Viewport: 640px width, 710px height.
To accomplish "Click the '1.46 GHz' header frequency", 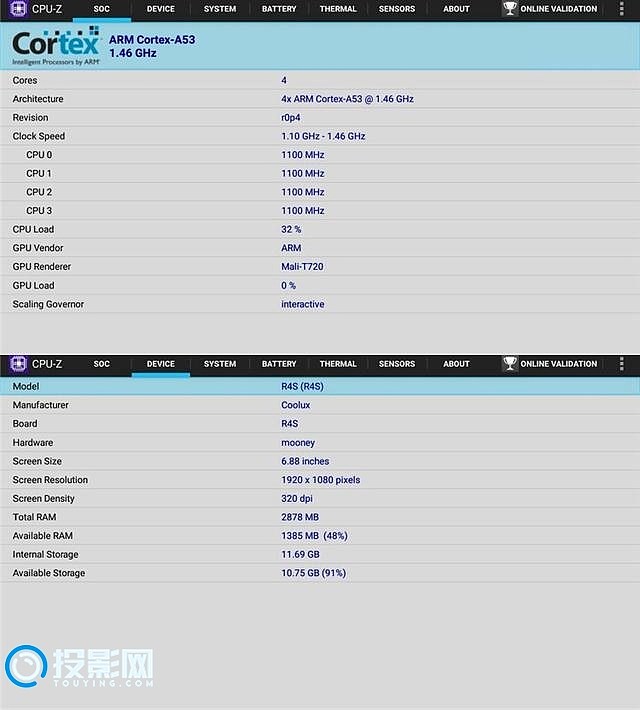I will click(x=133, y=53).
